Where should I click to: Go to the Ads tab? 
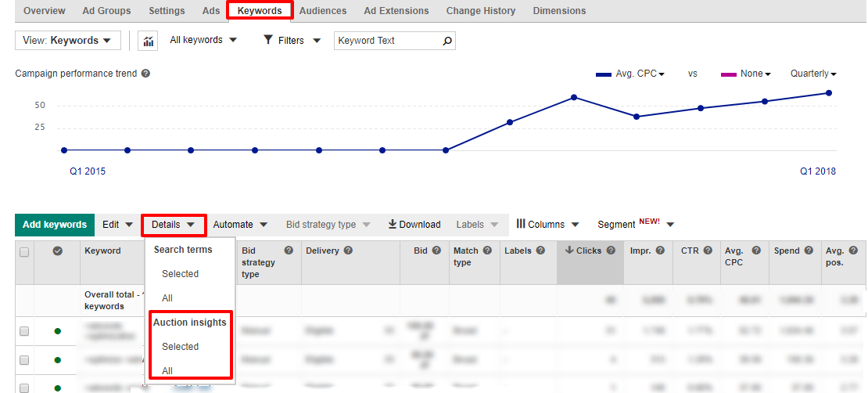pyautogui.click(x=211, y=10)
